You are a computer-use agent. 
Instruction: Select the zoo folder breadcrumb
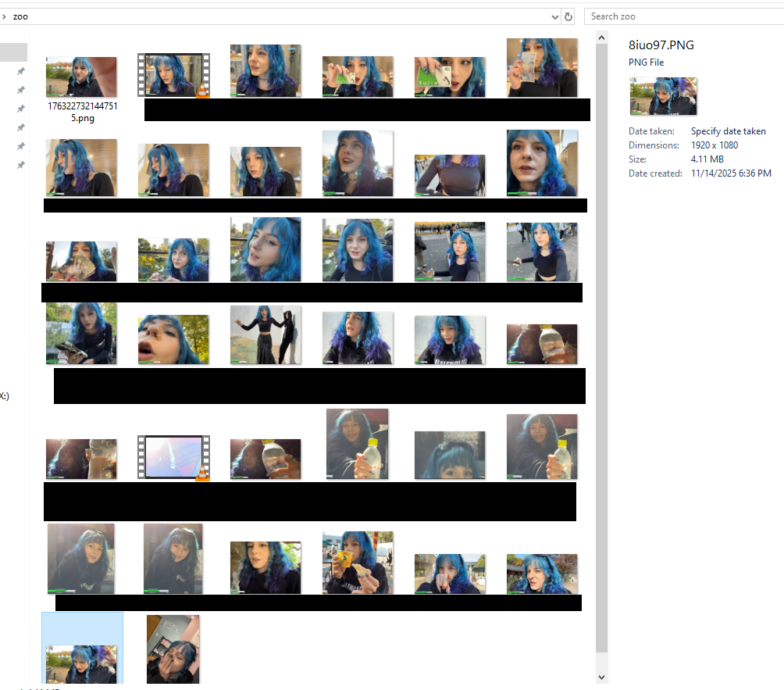[20, 16]
